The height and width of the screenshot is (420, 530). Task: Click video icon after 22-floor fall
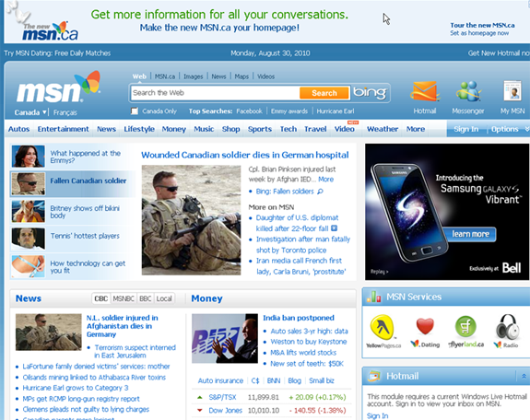[x=334, y=228]
